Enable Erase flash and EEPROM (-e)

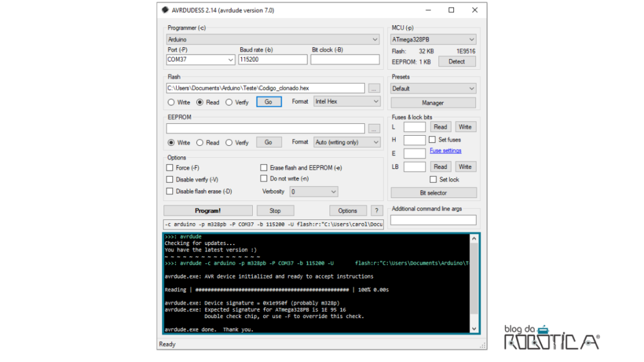coord(264,167)
